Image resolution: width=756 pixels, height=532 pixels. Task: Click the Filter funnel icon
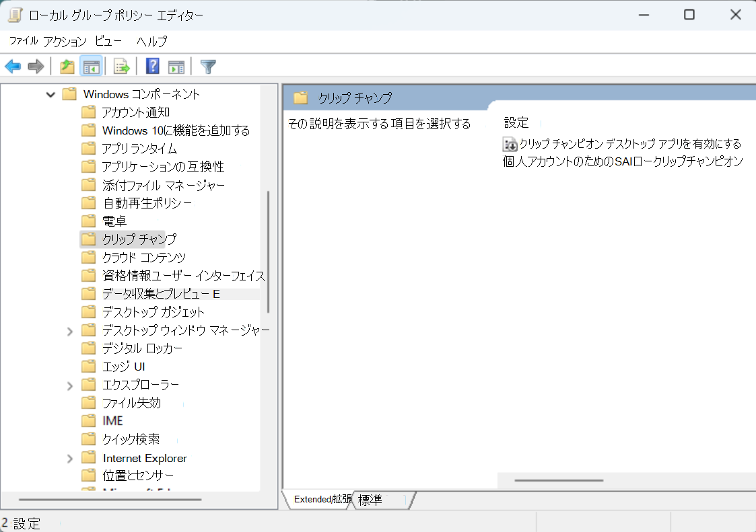tap(208, 67)
